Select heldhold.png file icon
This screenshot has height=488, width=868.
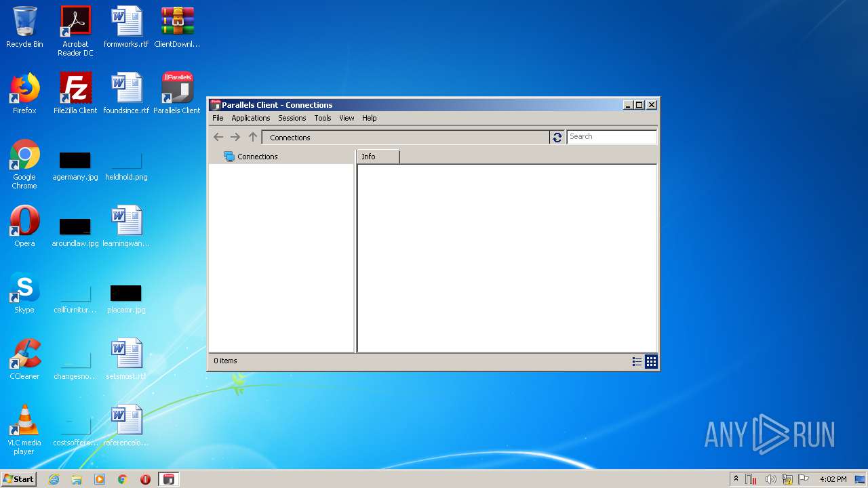pos(126,166)
